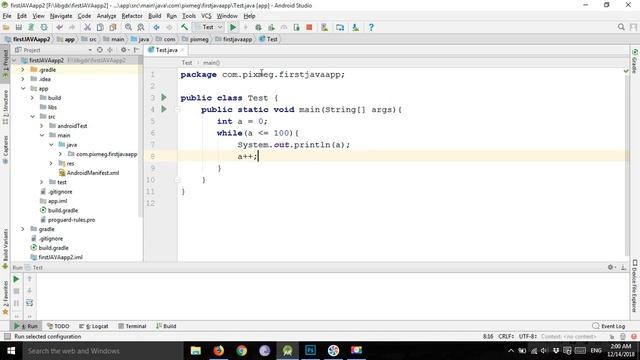Run Test with green play toolbar button
This screenshot has height=360, width=640.
pyautogui.click(x=233, y=27)
